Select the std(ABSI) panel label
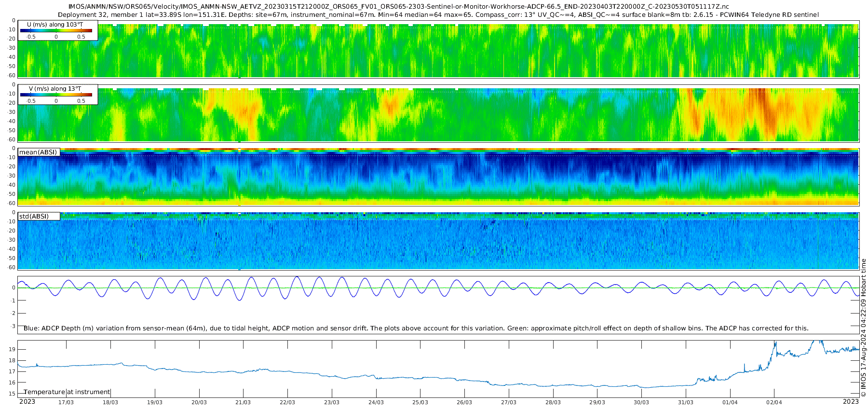Viewport: 868px width, 410px height. 39,216
